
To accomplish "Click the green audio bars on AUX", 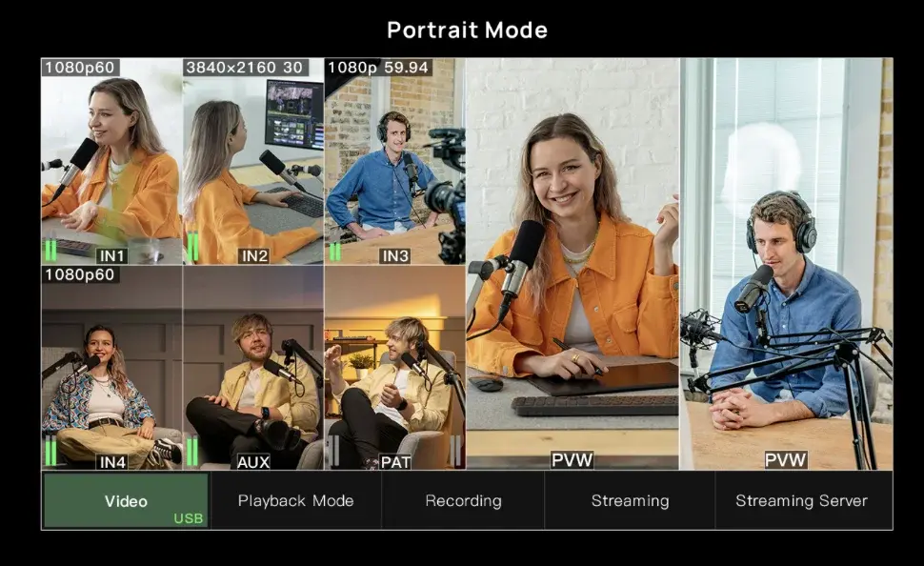I will click(192, 451).
